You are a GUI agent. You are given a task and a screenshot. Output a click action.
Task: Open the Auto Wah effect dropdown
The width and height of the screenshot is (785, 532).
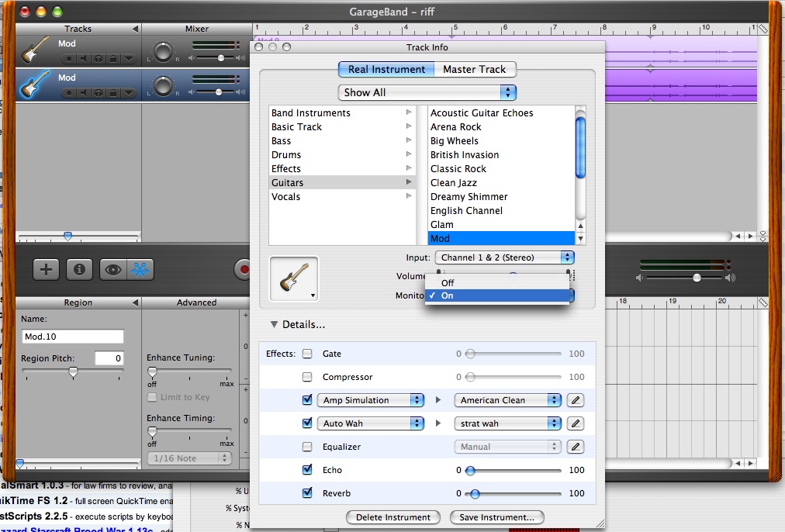(x=371, y=423)
